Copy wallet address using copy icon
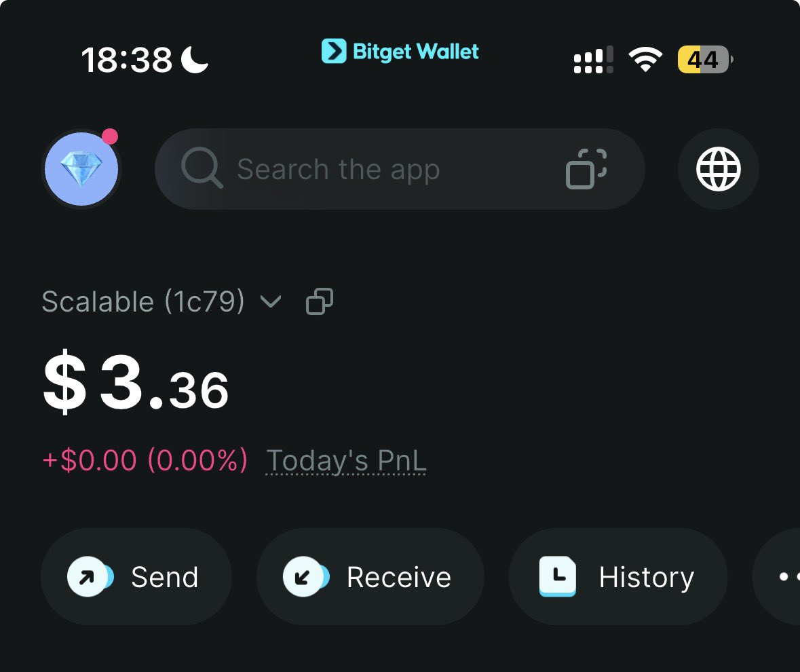800x672 pixels. pyautogui.click(x=320, y=302)
